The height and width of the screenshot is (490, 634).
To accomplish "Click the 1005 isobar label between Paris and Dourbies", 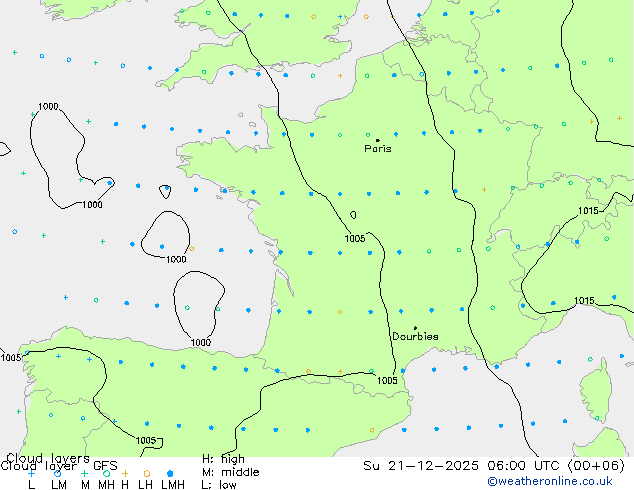I will click(x=355, y=239).
